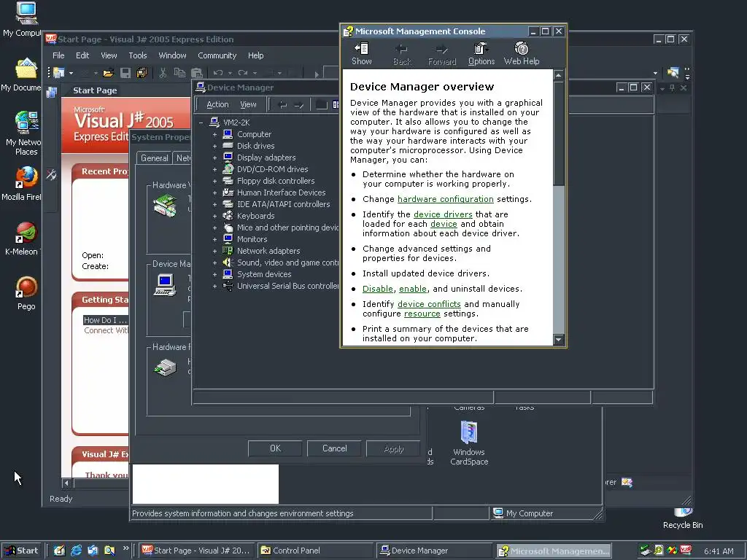Expand the Disk drives node

click(x=214, y=146)
